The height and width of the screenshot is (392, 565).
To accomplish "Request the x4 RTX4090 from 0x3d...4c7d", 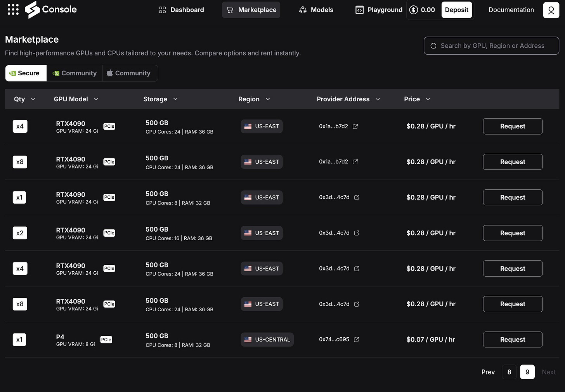I will [513, 269].
